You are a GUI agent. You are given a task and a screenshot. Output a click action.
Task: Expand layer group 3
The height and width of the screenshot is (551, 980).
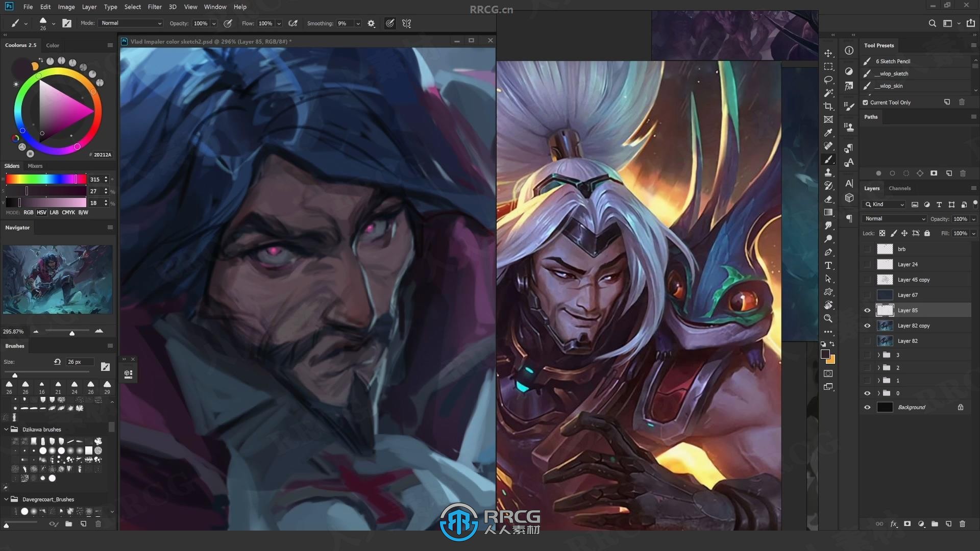[878, 355]
